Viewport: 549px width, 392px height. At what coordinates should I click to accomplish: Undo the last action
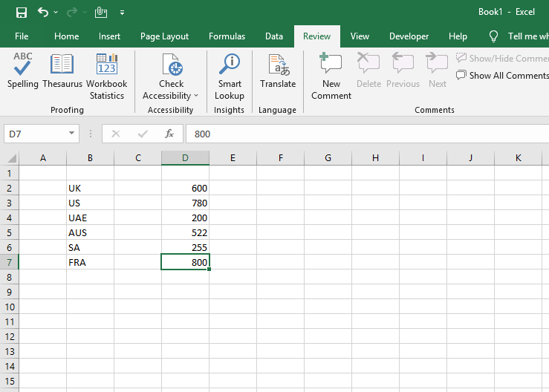point(43,12)
